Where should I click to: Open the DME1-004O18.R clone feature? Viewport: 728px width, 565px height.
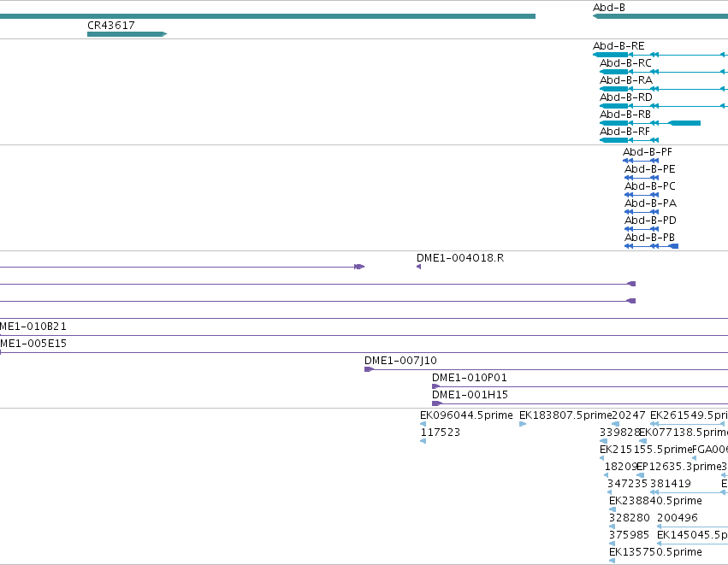click(x=419, y=267)
